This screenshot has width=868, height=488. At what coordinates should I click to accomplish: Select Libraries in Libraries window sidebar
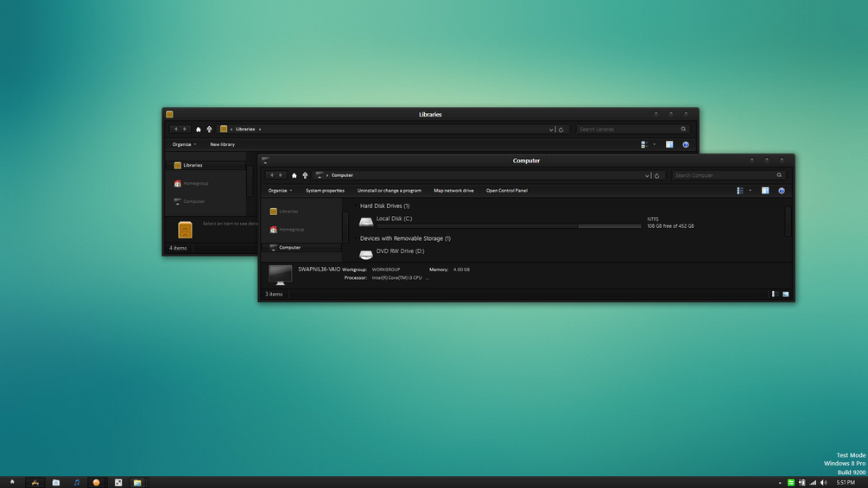pyautogui.click(x=206, y=166)
